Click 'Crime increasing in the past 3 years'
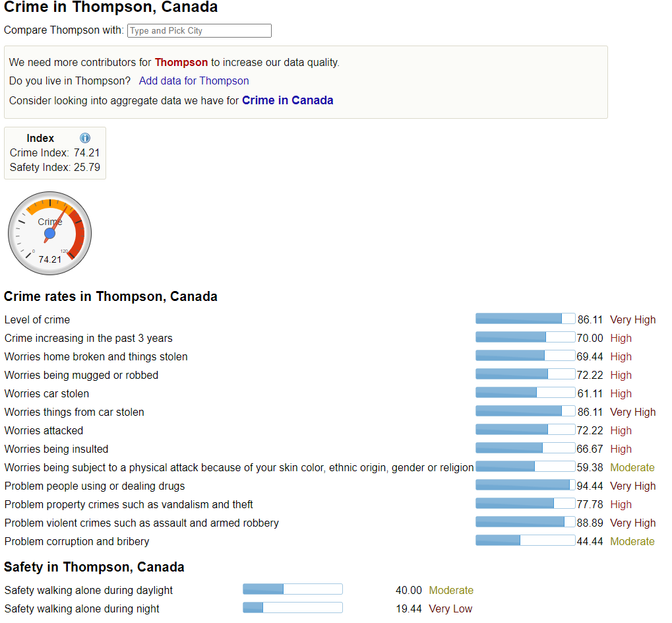 (88, 338)
